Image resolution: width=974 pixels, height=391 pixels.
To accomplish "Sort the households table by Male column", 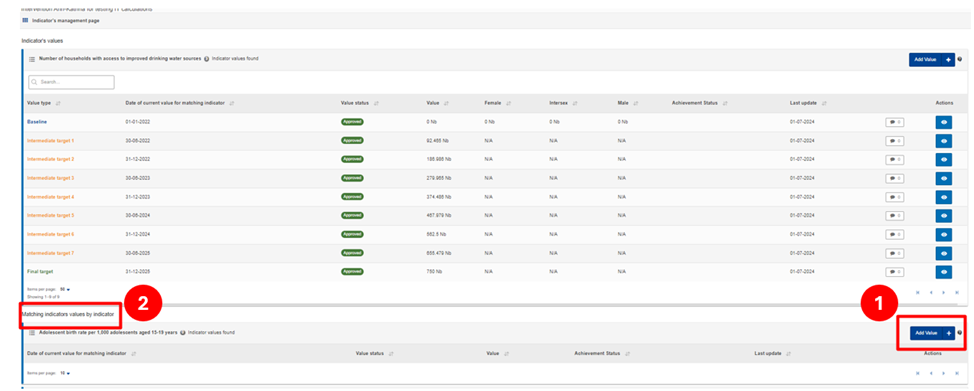I will click(x=636, y=103).
